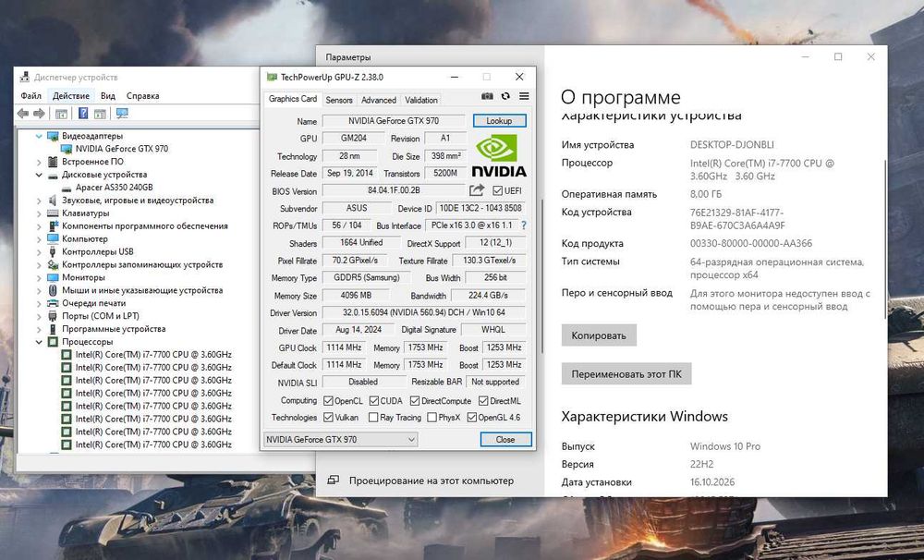Select Программные устройства in the tree

114,329
